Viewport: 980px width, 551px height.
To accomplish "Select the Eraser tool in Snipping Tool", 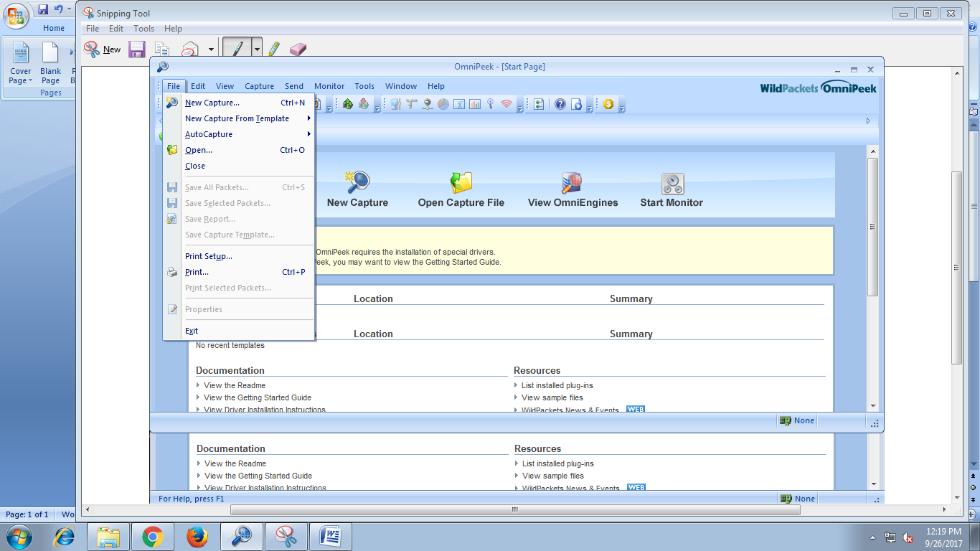I will [298, 49].
